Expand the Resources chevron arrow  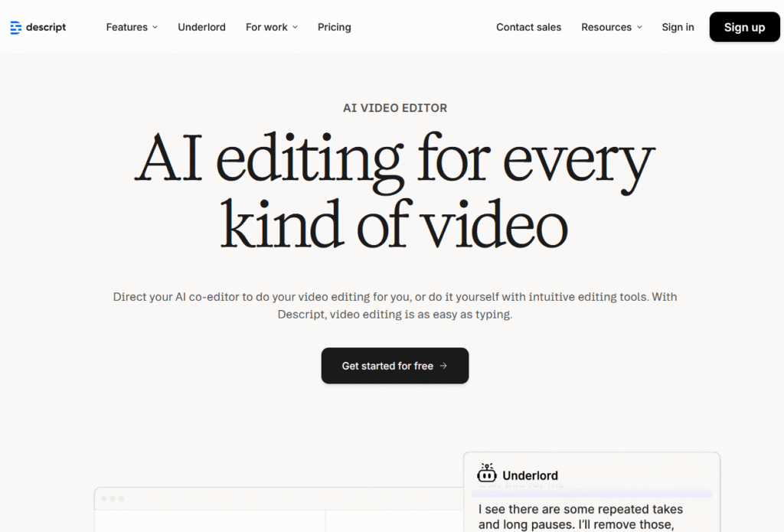[639, 28]
